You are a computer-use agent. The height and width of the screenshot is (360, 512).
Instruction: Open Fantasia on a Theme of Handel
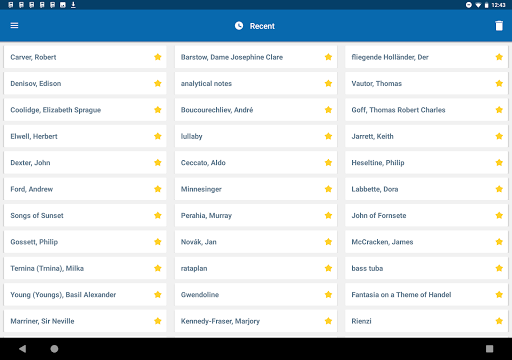click(427, 294)
